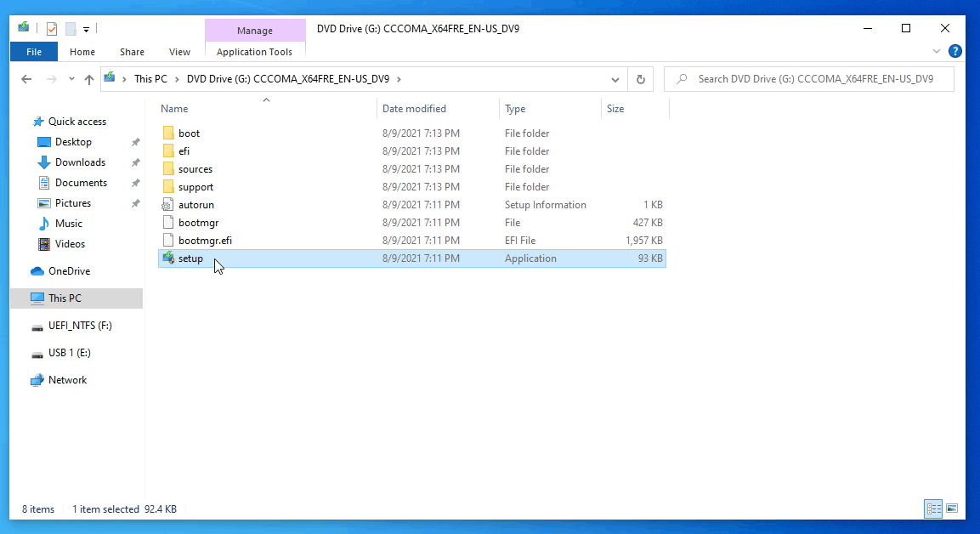The height and width of the screenshot is (534, 980).
Task: Select the bootmgr file icon
Action: click(x=167, y=222)
